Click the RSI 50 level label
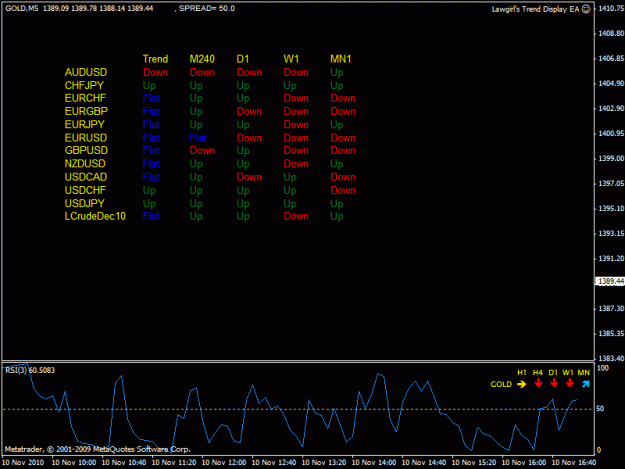 [x=600, y=408]
